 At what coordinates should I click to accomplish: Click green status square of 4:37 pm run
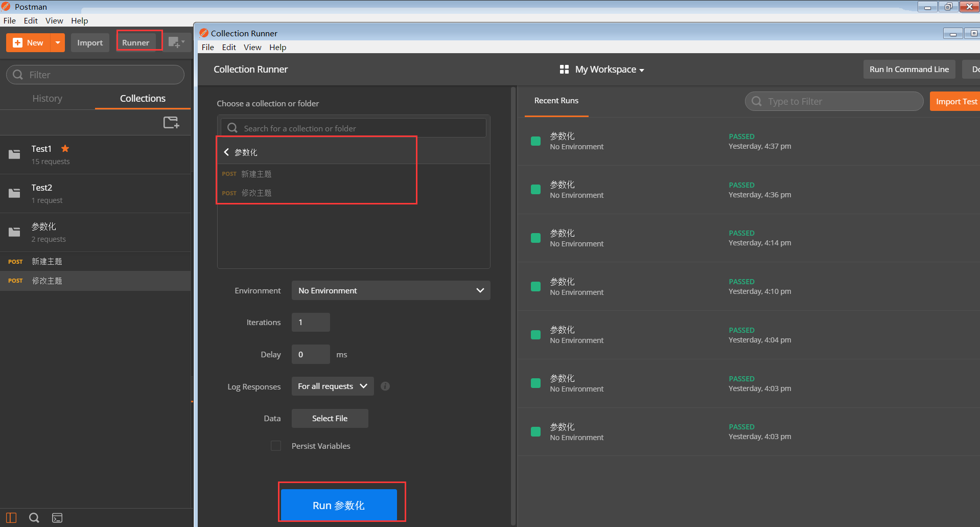(535, 141)
